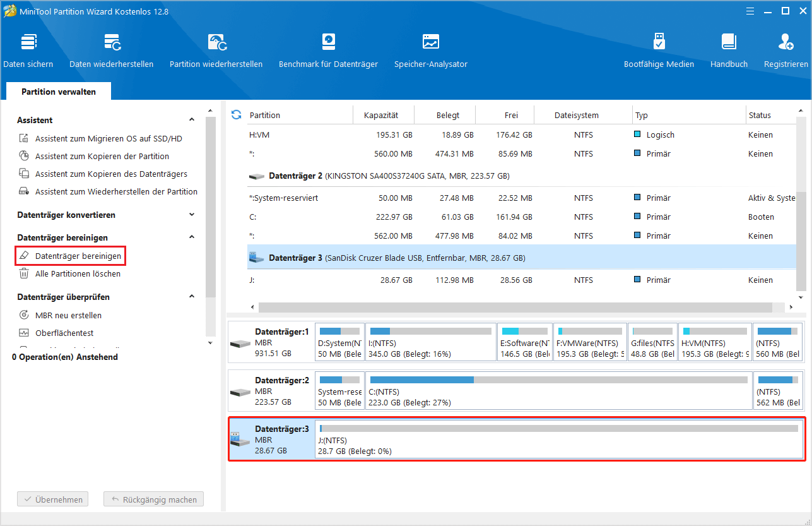Select the E:Software partition block on Datenträger 1
812x526 pixels.
[524, 342]
